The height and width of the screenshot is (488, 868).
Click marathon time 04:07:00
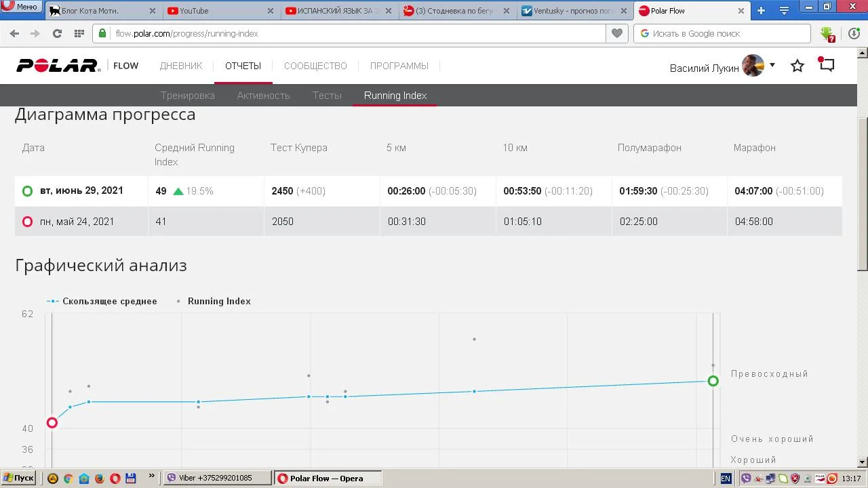coord(753,191)
